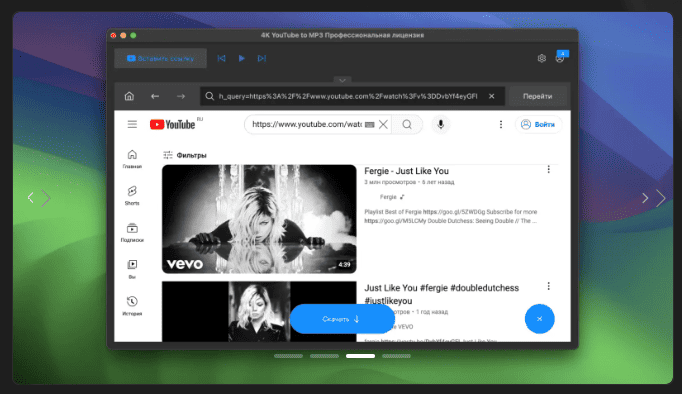
Task: Open the second video thumbnail of Fergie
Action: pos(259,311)
